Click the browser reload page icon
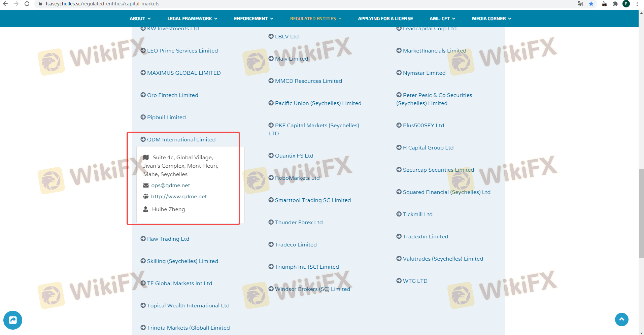The height and width of the screenshot is (335, 644). (27, 4)
